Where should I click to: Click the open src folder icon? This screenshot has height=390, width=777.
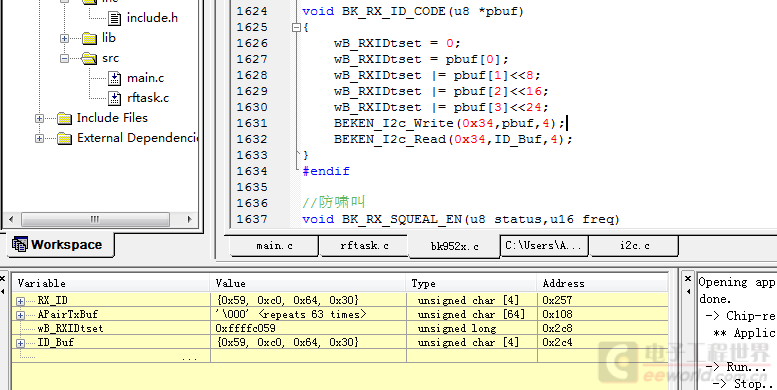click(89, 58)
